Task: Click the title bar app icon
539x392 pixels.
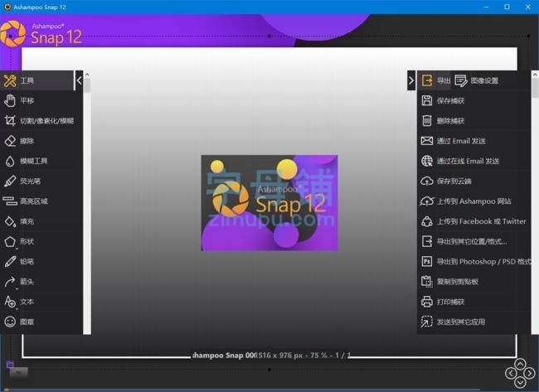Action: coord(7,7)
